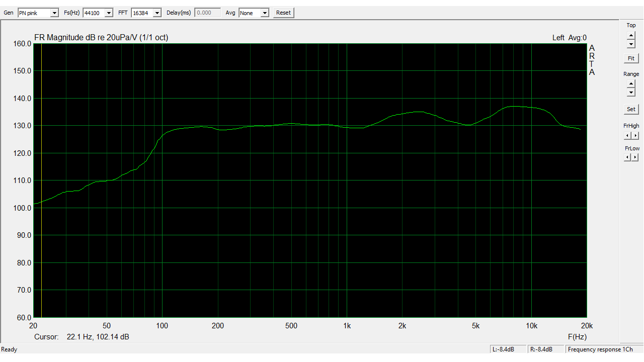Open the FFT size dropdown
This screenshot has height=362, width=644.
point(157,13)
